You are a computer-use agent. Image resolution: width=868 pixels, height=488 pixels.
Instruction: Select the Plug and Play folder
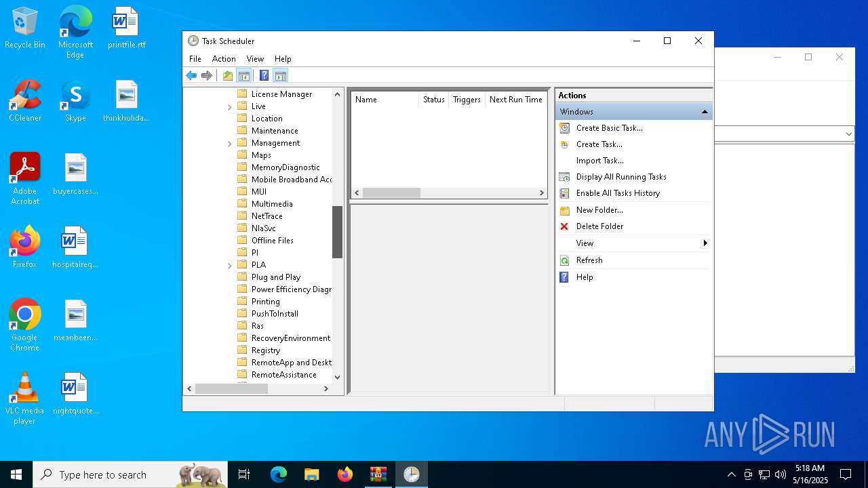click(x=275, y=277)
